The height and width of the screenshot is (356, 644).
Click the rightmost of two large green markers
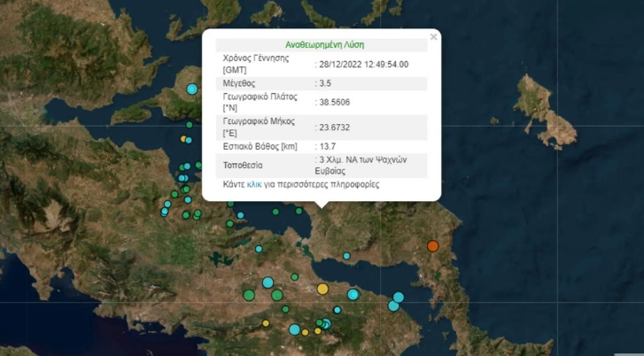pos(277,295)
